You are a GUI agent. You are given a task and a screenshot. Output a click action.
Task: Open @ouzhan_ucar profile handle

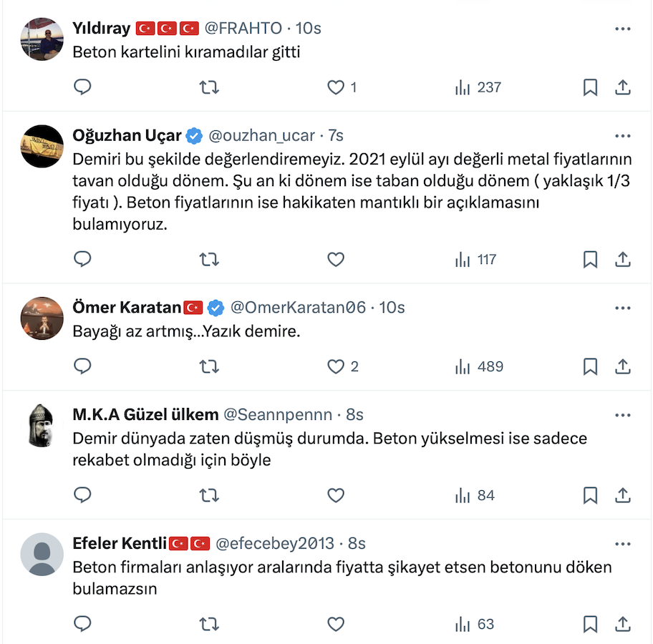pos(261,135)
